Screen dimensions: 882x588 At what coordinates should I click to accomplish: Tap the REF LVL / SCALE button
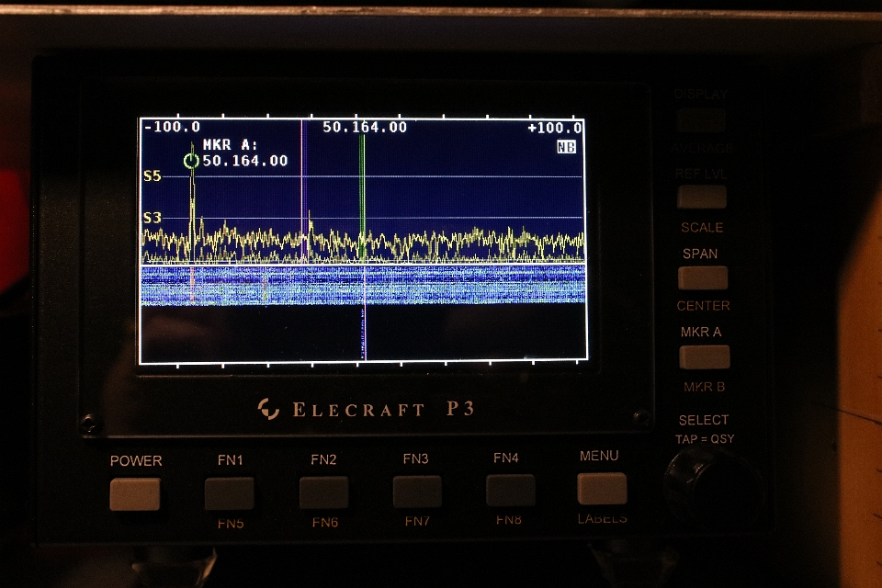click(701, 197)
